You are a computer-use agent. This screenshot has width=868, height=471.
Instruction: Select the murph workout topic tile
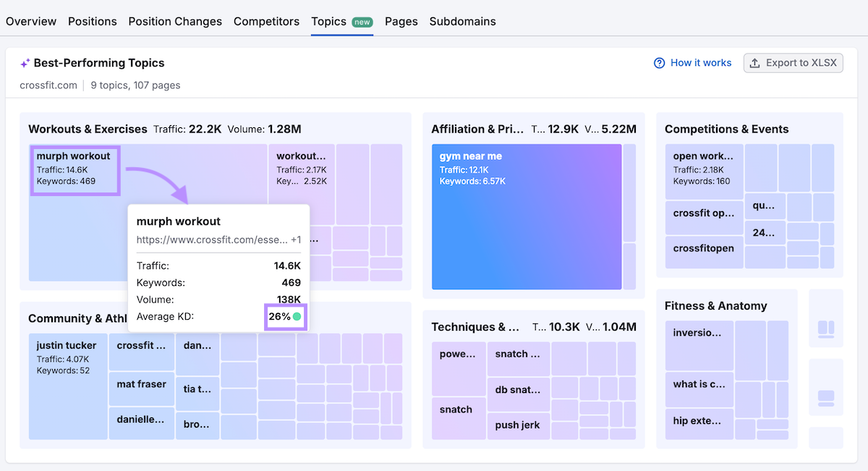[75, 169]
